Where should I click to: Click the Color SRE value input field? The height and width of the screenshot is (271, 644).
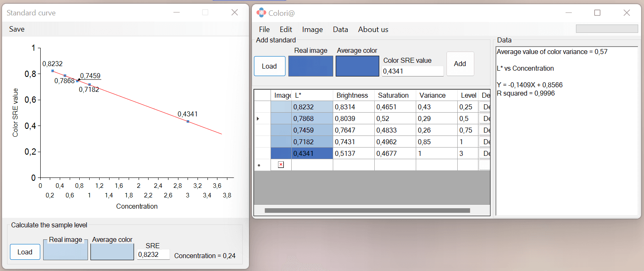click(x=412, y=71)
